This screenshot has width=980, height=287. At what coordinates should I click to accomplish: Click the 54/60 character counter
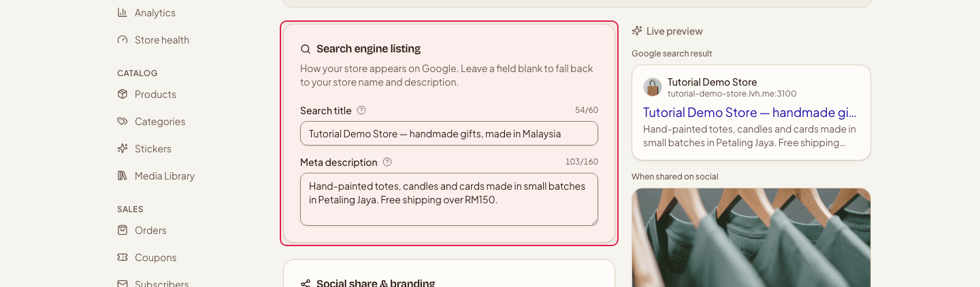click(587, 110)
